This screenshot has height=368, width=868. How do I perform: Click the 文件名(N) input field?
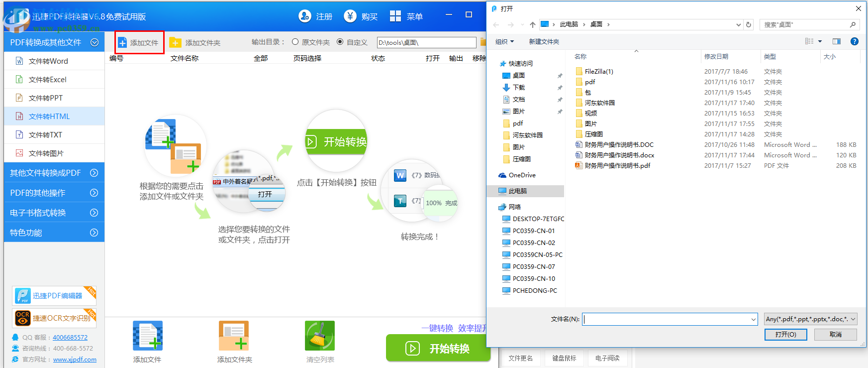click(x=670, y=319)
